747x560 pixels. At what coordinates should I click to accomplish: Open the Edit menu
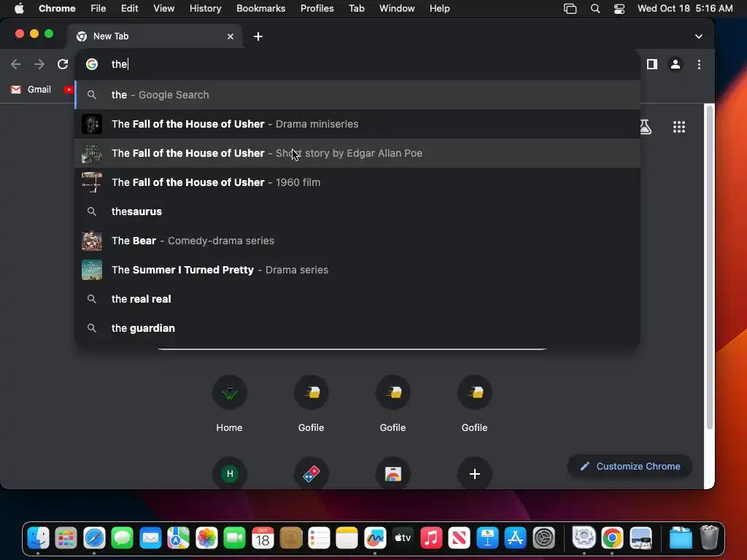tap(129, 9)
